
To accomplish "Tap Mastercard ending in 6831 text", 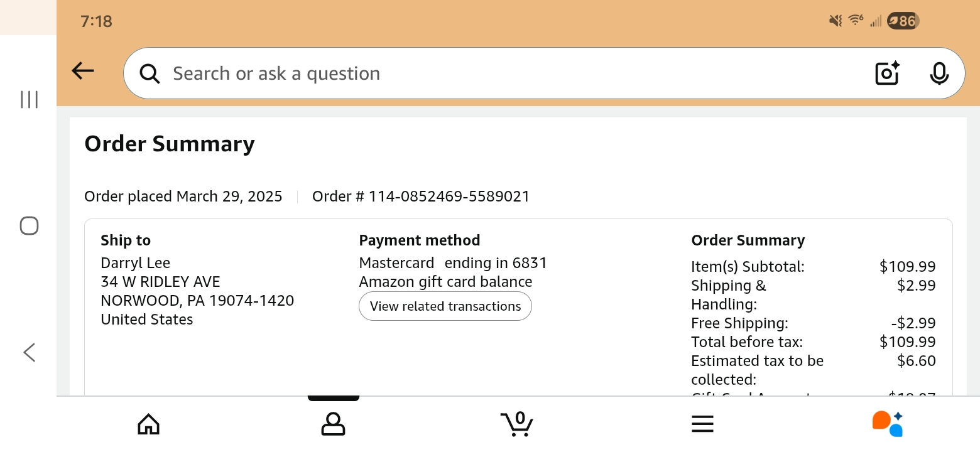I will [x=452, y=263].
